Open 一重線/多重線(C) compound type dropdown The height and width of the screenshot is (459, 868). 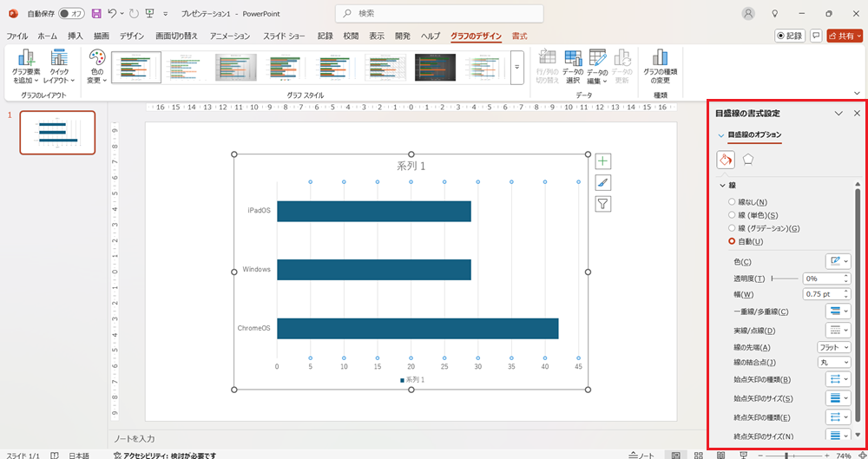coord(838,311)
